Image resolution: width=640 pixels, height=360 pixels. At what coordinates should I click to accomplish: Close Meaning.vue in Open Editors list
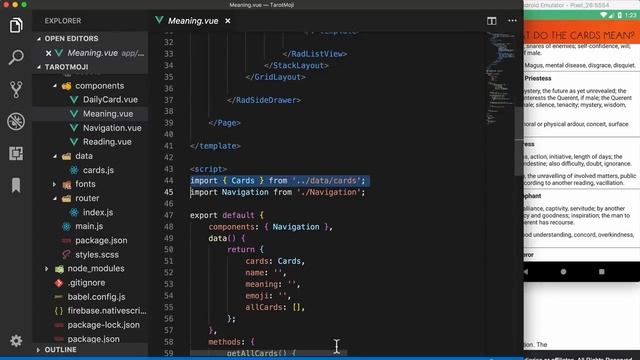coord(49,53)
